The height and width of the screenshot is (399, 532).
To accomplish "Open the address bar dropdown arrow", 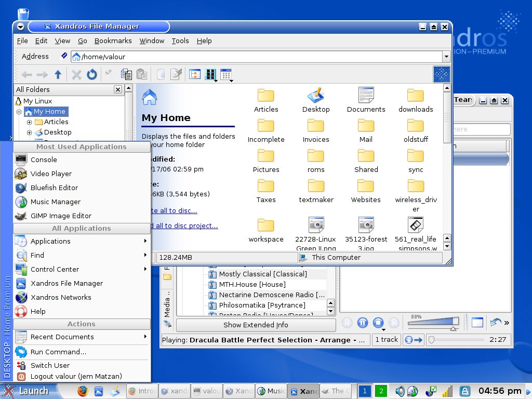I will pyautogui.click(x=446, y=57).
